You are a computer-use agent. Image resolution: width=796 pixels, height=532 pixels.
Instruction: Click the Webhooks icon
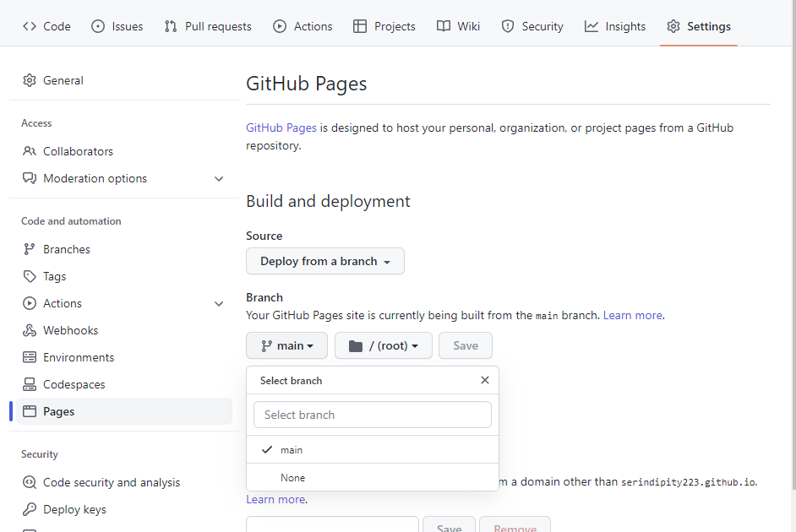[30, 330]
